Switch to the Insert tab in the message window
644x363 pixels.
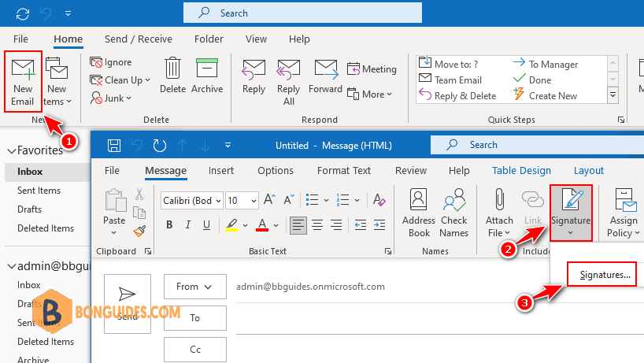pos(221,170)
